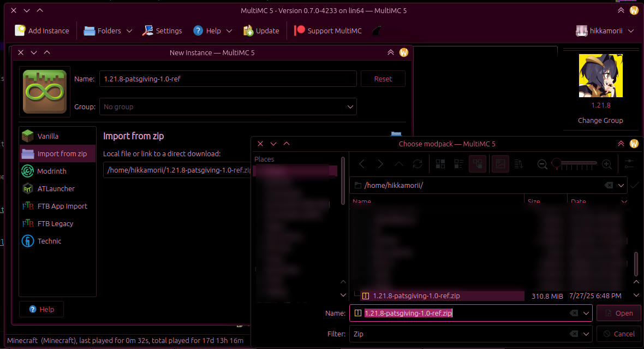
Task: Click the Date column header
Action: tap(598, 201)
